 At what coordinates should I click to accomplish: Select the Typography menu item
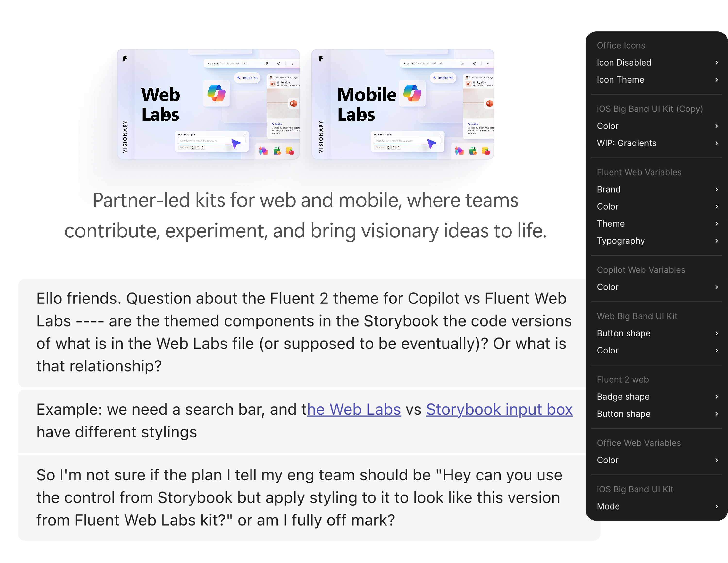(657, 241)
